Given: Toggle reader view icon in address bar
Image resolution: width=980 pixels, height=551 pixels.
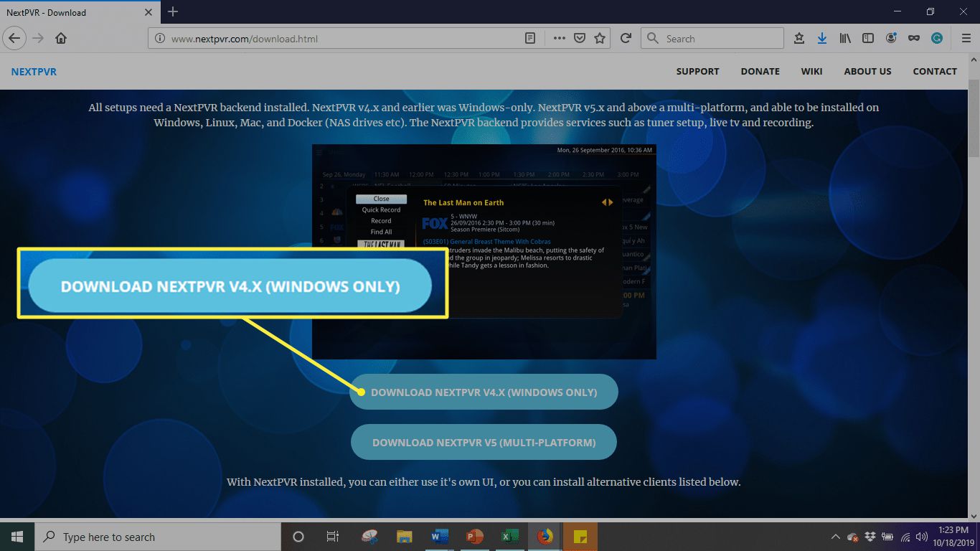Looking at the screenshot, I should click(x=530, y=39).
